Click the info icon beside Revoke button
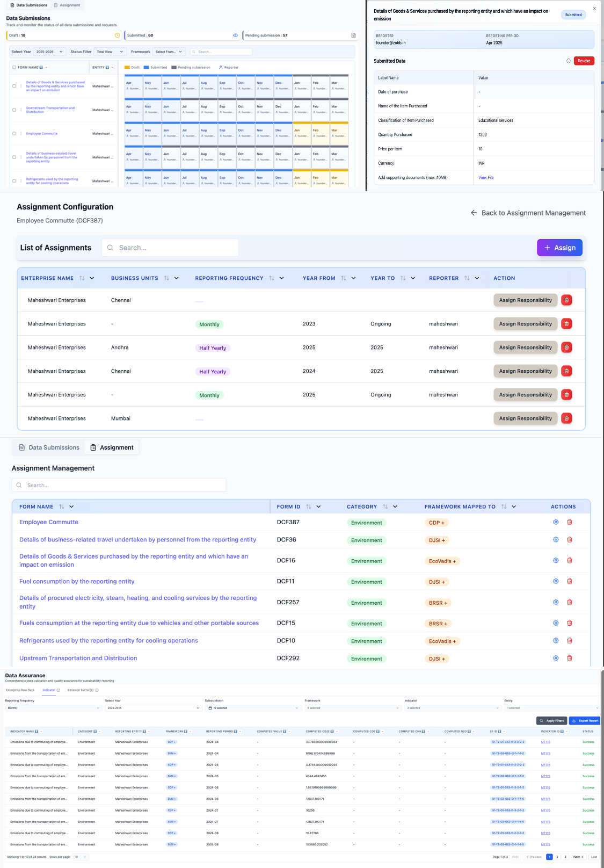The width and height of the screenshot is (604, 868). (569, 61)
